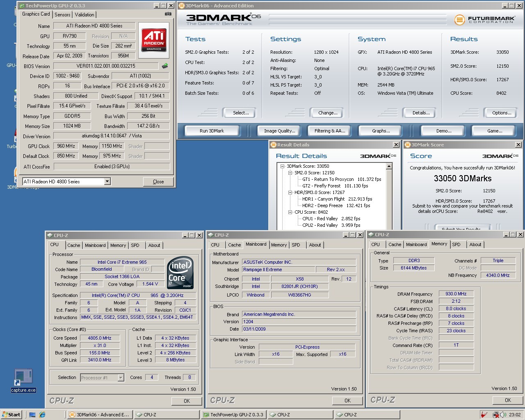Click the results Options button
This screenshot has height=420, width=525.
[x=502, y=113]
